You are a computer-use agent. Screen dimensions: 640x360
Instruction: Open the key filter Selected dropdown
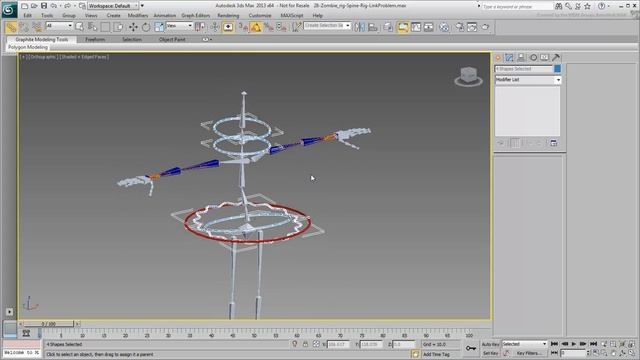(x=524, y=344)
